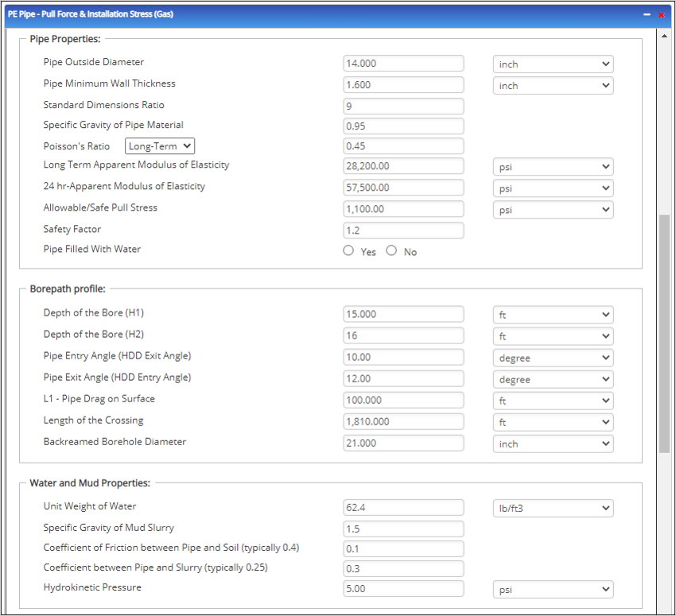
Task: Open Hydrokinetic Pressure psi unit dropdown
Action: point(553,589)
